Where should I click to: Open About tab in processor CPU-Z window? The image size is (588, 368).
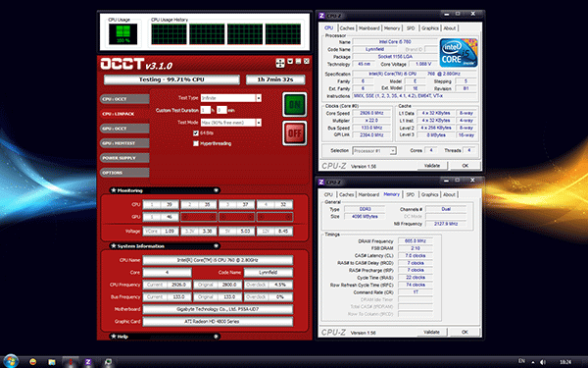click(450, 28)
